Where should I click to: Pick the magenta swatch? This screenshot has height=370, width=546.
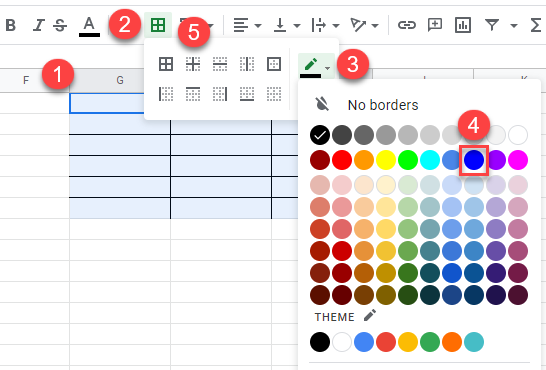[518, 160]
